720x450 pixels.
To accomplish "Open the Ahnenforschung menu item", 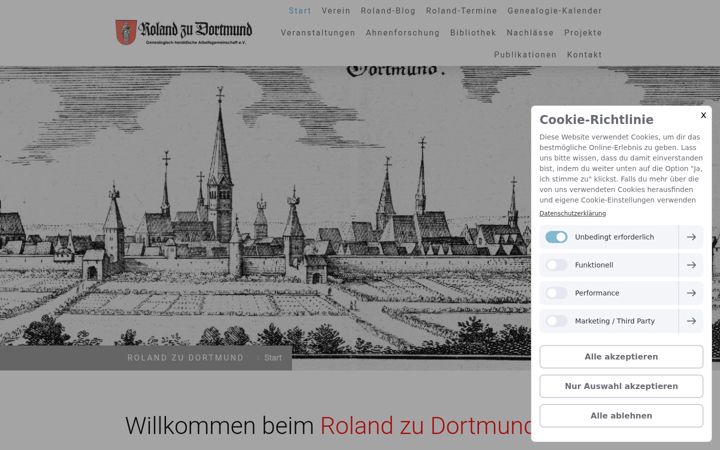I will [403, 33].
